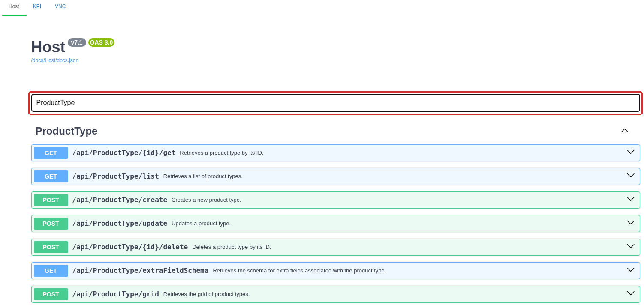Image resolution: width=644 pixels, height=308 pixels.
Task: Click 'Deletes a product type by its ID.' text
Action: pyautogui.click(x=232, y=247)
